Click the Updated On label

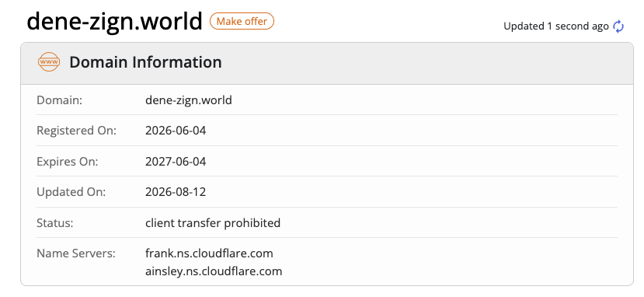tap(71, 192)
